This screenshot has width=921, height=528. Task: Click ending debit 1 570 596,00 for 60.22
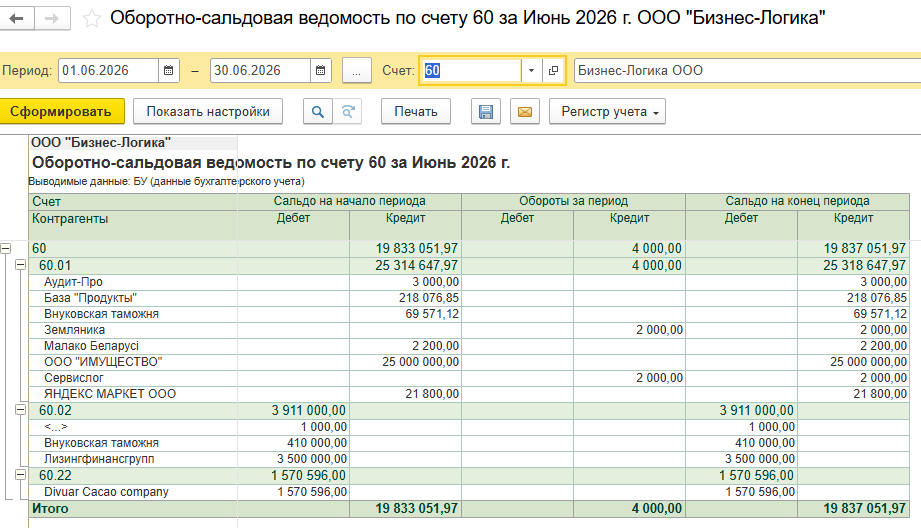(757, 475)
